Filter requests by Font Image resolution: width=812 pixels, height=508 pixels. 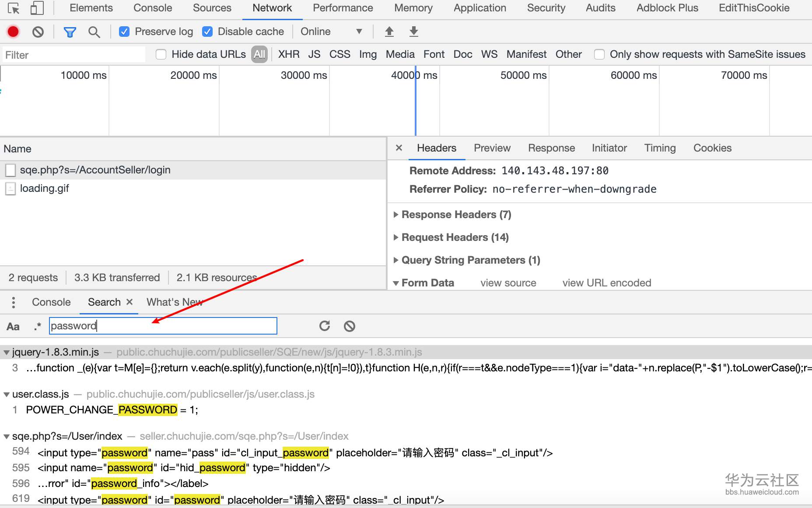pyautogui.click(x=434, y=54)
